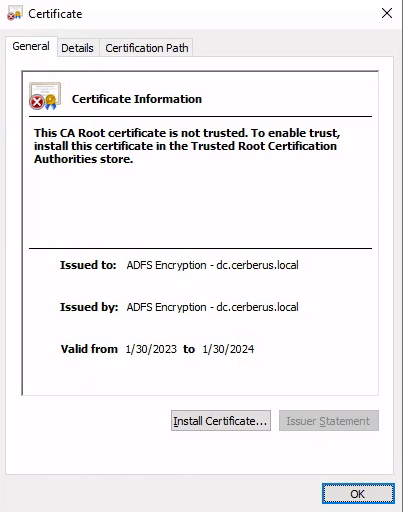The width and height of the screenshot is (403, 512).
Task: Click the Install Certificate button
Action: point(221,421)
